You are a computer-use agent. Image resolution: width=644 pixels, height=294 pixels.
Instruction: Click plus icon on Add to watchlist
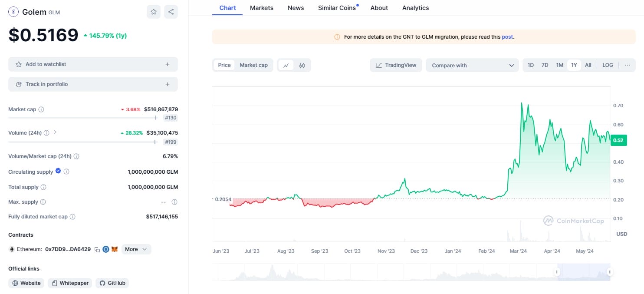[x=168, y=64]
